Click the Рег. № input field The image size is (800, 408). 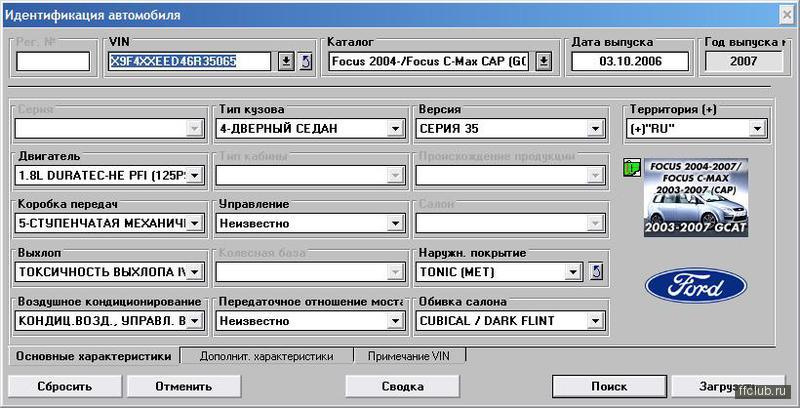tap(53, 62)
